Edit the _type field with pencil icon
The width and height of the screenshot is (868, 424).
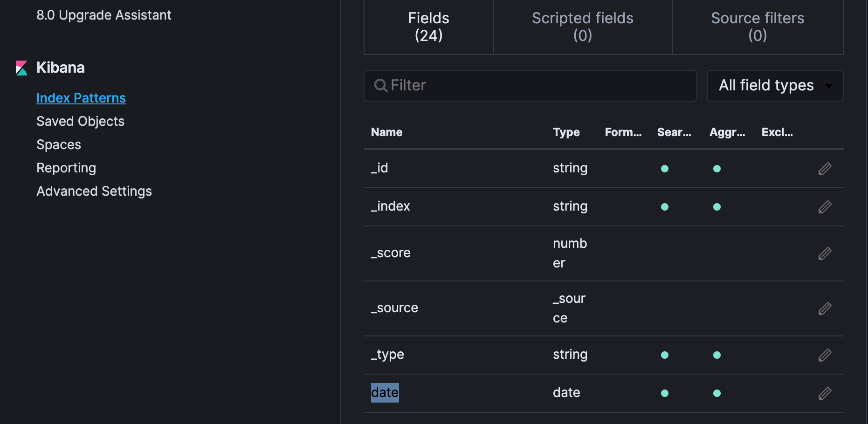[825, 355]
